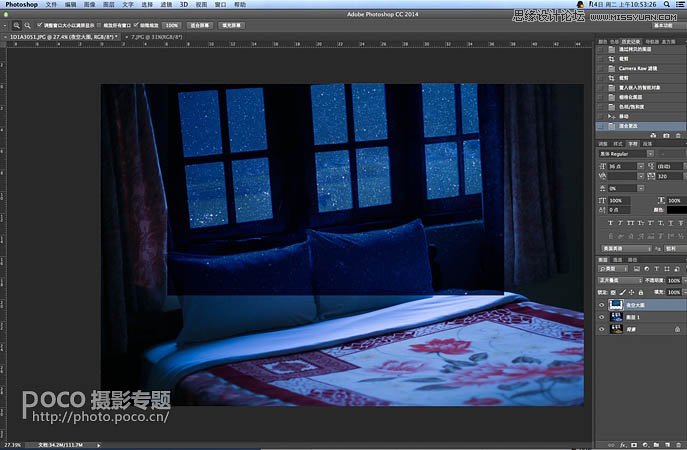This screenshot has height=450, width=687.
Task: Switch to the 字符 (Character) panel tab
Action: tap(633, 144)
